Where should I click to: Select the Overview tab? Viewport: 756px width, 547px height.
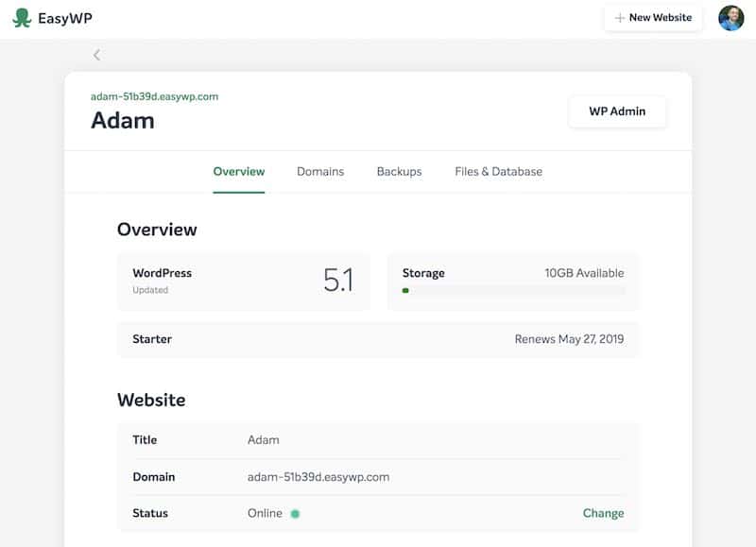pos(239,172)
